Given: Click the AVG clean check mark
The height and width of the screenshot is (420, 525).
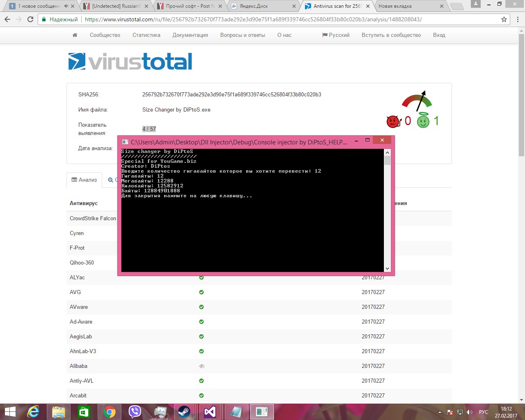Looking at the screenshot, I should (x=201, y=292).
